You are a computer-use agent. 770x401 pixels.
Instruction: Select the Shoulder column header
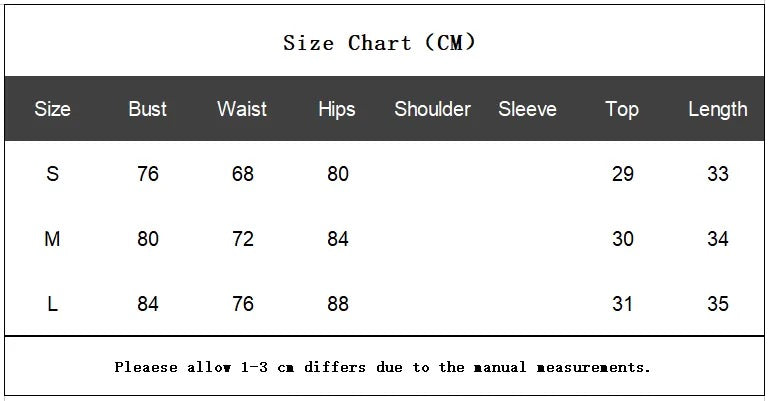point(432,109)
